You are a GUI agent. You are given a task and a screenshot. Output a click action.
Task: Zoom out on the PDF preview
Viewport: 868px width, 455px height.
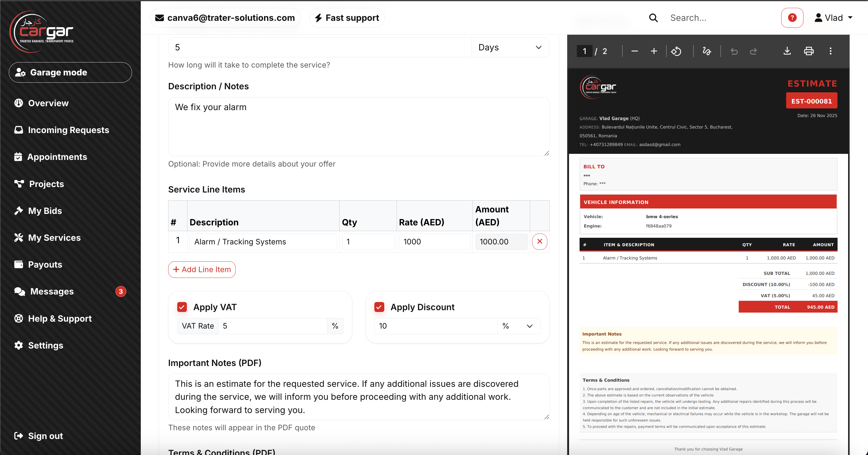point(634,51)
